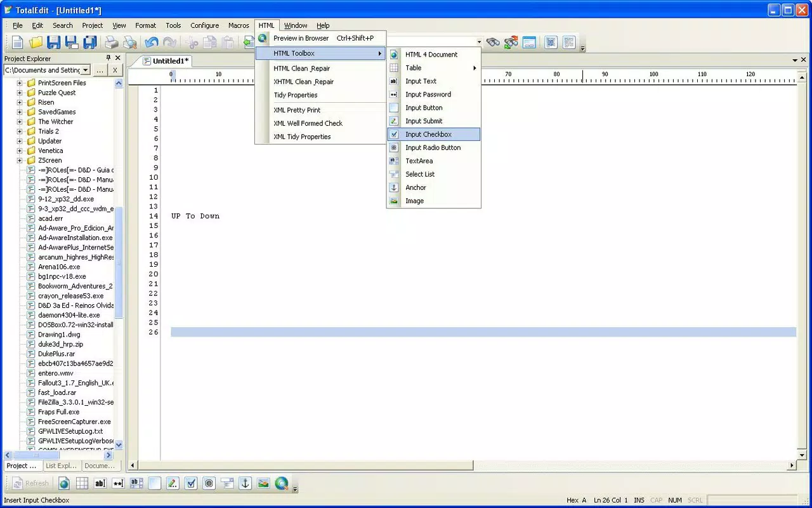Click the 'x' button beside the path combobox
Image resolution: width=812 pixels, height=508 pixels.
click(x=115, y=70)
